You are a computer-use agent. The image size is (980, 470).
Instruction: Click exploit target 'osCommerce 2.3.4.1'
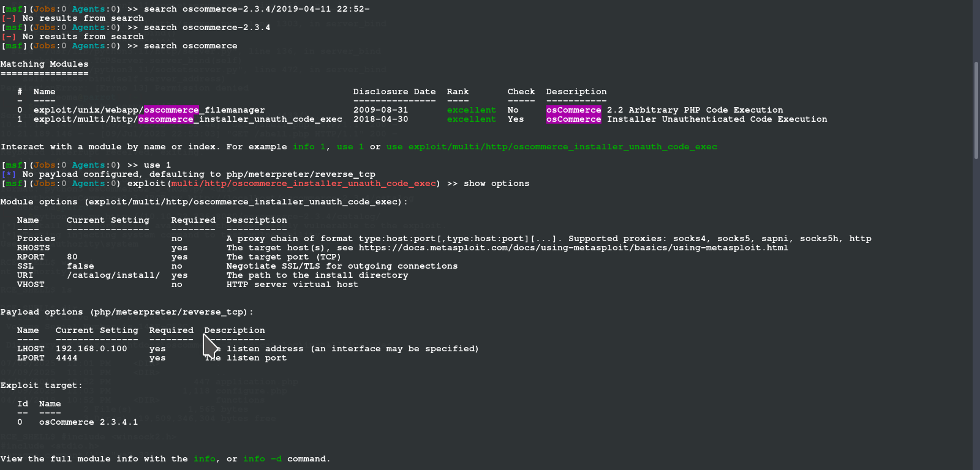pos(89,422)
